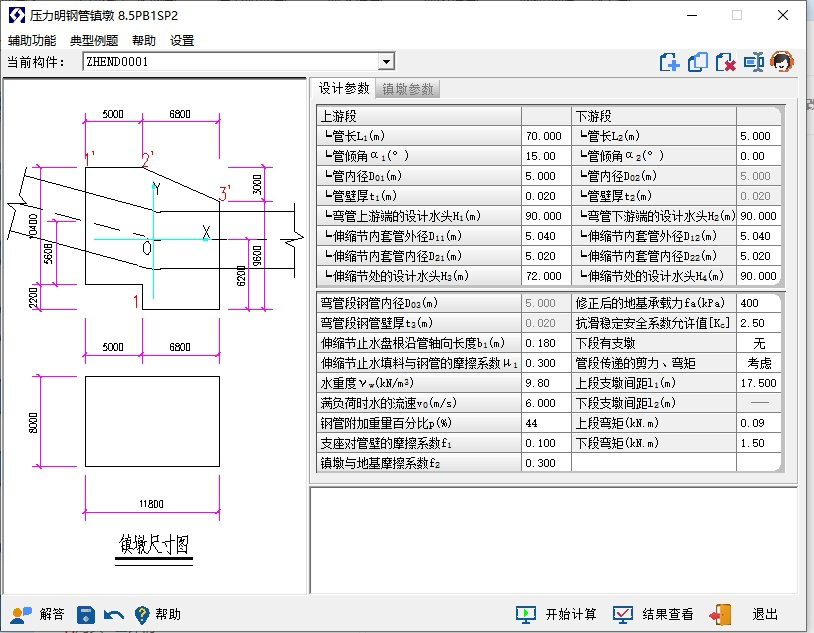This screenshot has width=814, height=633.
Task: Click the save disk icon
Action: [86, 615]
